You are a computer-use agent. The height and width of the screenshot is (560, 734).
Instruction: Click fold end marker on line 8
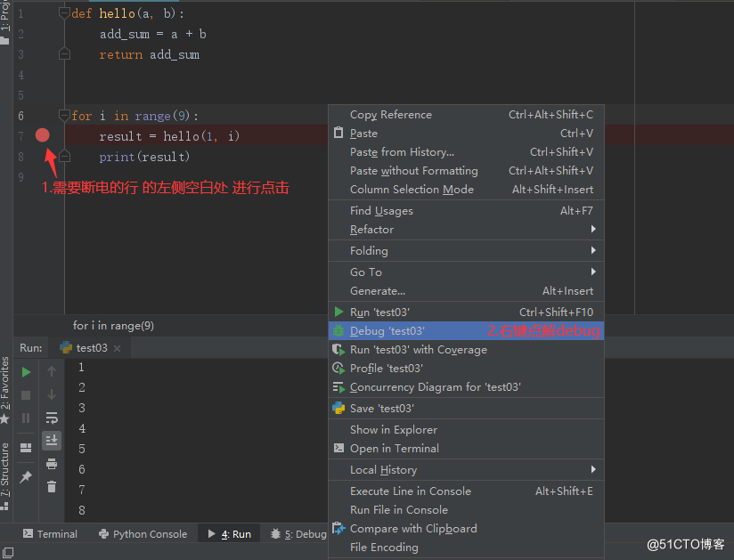point(65,157)
